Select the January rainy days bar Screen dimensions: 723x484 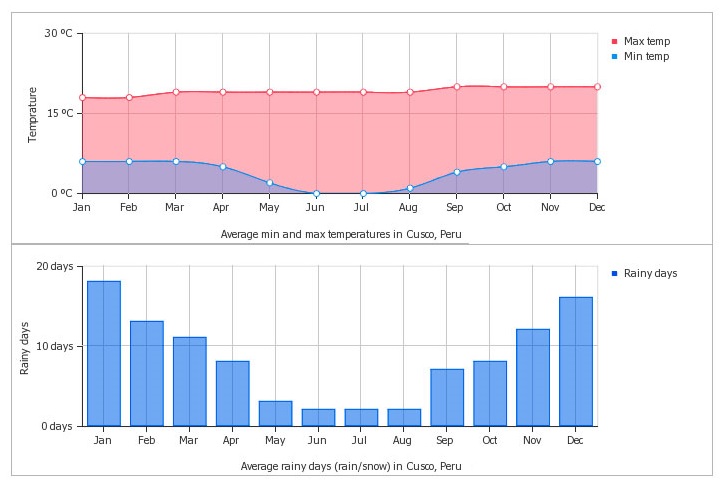coord(104,354)
